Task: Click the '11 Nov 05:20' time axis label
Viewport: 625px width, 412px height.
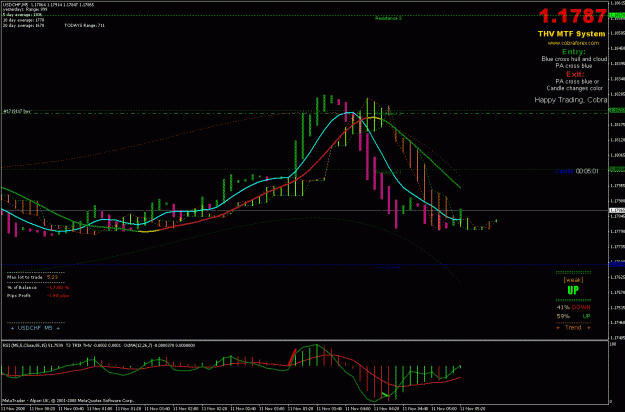Action: point(473,408)
